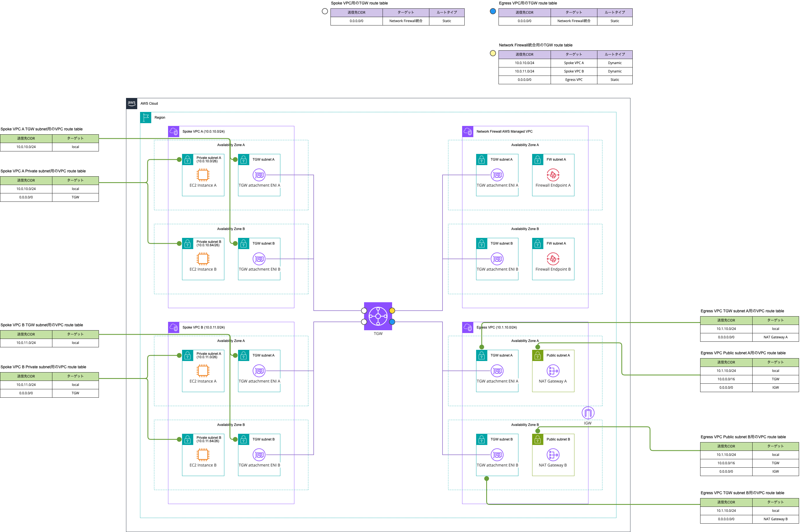
Task: Click the blue circle beside Egress TGW table
Action: click(493, 11)
